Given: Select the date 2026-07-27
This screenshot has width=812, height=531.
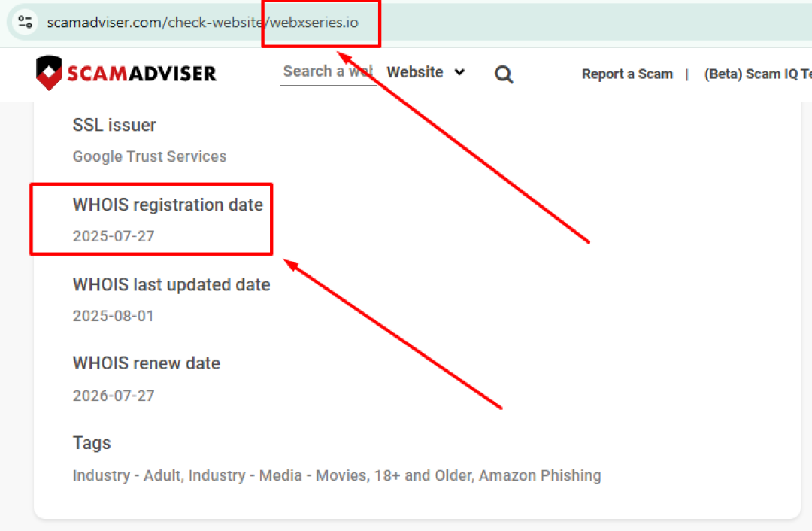Looking at the screenshot, I should point(114,396).
